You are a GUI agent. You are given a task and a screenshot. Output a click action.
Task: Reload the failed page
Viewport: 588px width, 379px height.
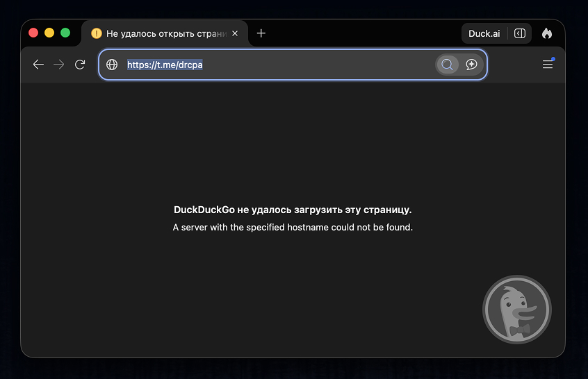[x=80, y=65]
